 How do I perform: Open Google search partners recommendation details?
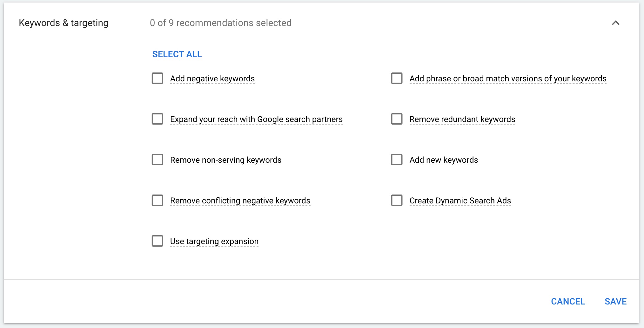coord(256,119)
